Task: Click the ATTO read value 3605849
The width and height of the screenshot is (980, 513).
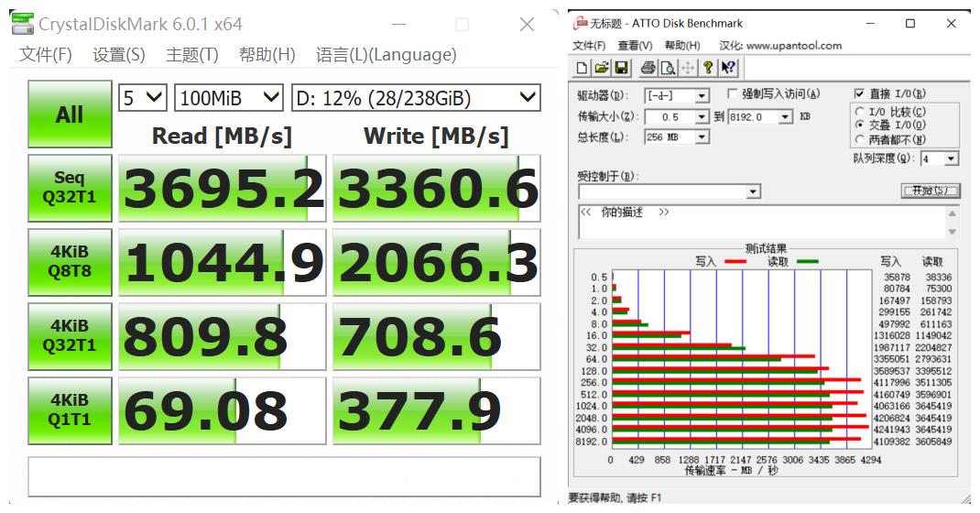Action: tap(934, 442)
